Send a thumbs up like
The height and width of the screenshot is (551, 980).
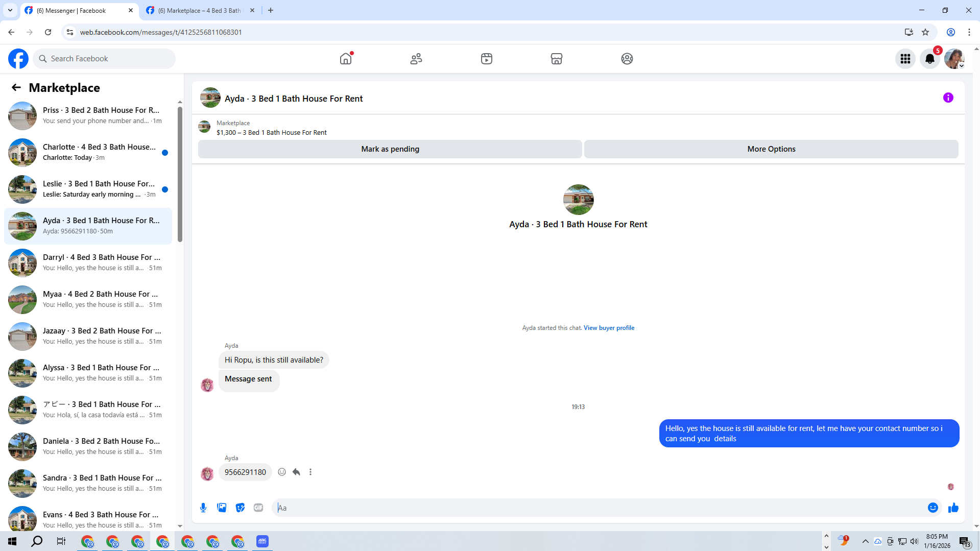click(x=953, y=508)
